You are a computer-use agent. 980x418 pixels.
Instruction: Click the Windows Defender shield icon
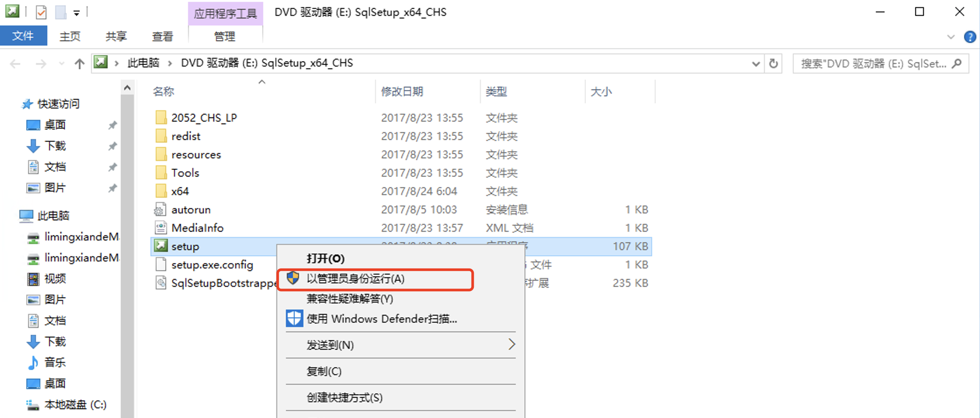click(x=294, y=319)
